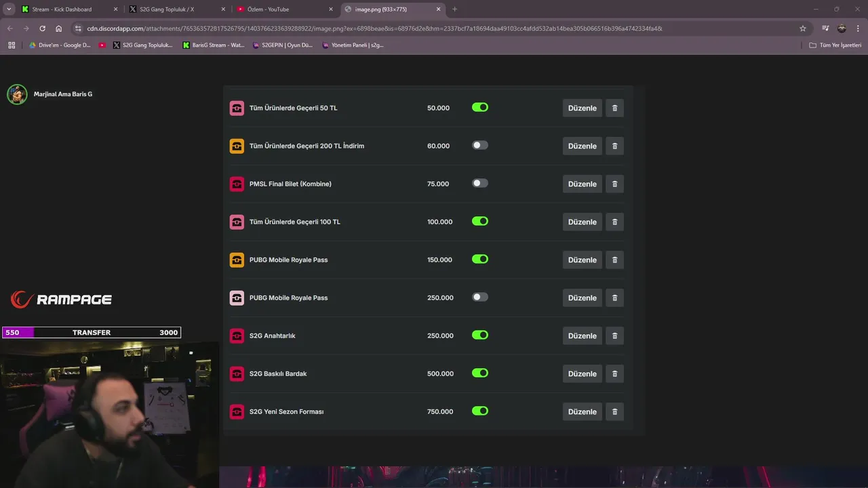This screenshot has height=488, width=868.
Task: Click Düzenle for Geçerli 100 TL
Action: click(583, 222)
